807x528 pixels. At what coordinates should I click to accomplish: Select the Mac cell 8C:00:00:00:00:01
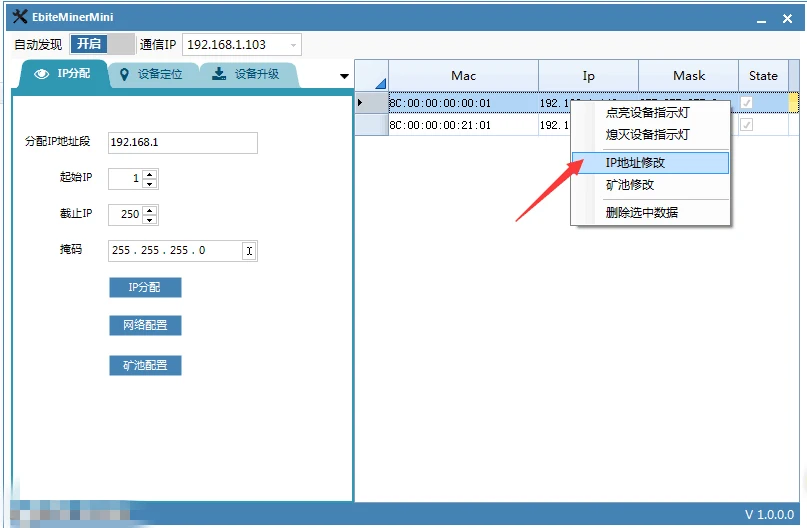pos(463,103)
